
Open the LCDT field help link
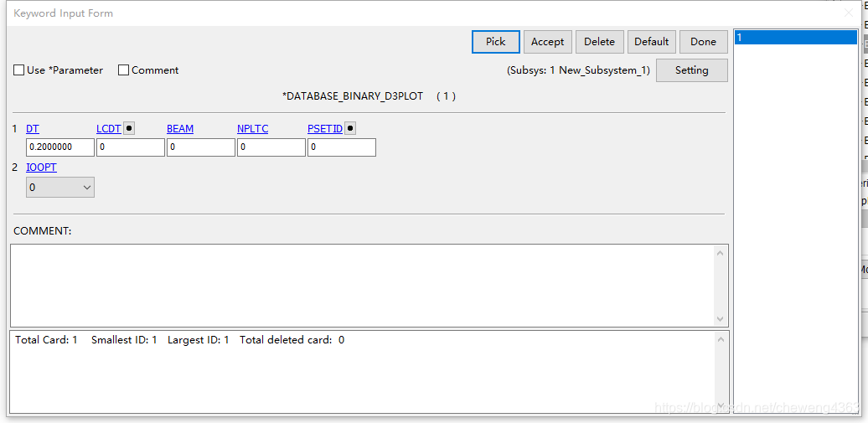[x=109, y=129]
